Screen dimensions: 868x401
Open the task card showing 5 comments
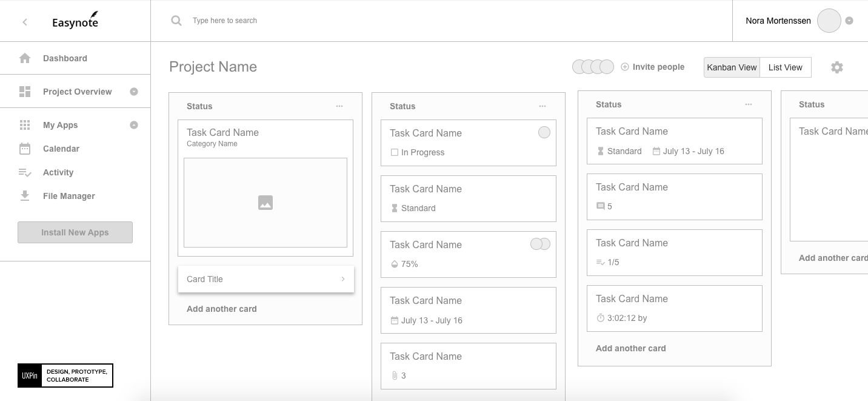pos(675,197)
